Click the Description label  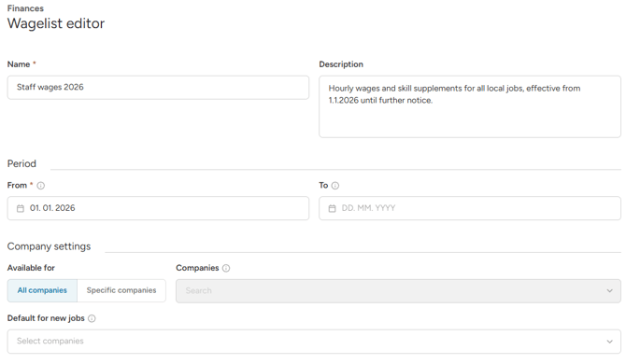pyautogui.click(x=341, y=64)
